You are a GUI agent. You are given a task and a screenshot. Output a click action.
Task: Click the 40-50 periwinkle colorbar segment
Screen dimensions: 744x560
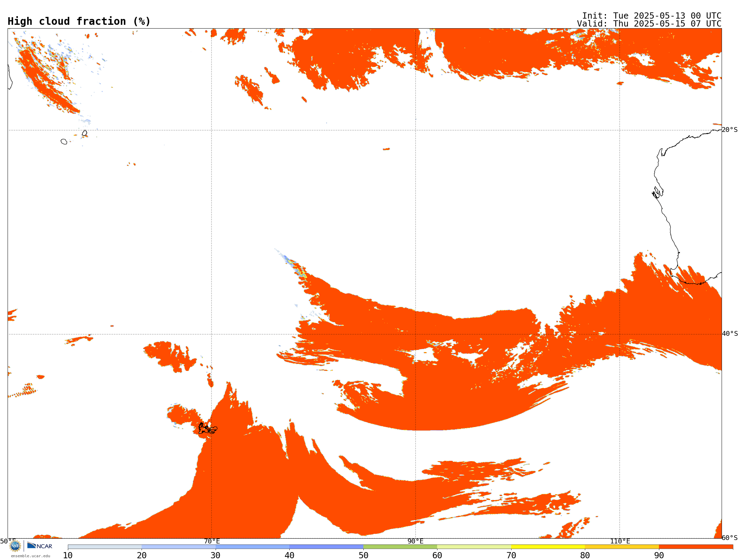[327, 547]
